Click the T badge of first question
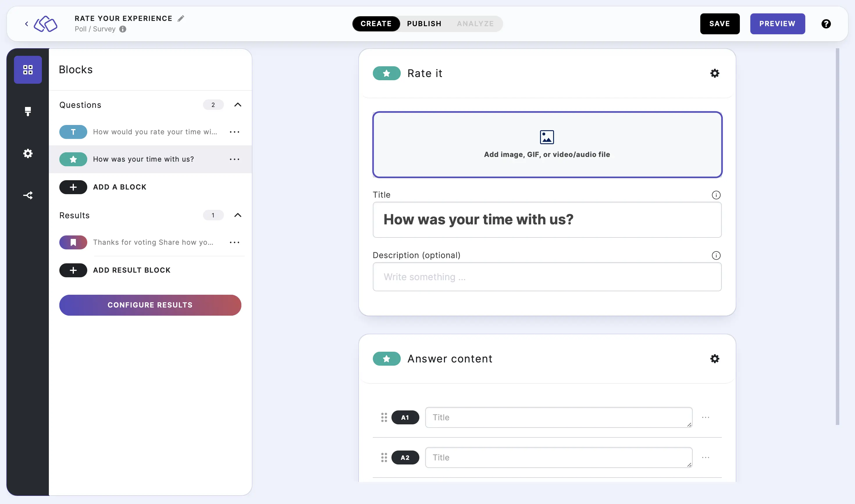This screenshot has width=855, height=504. coord(73,132)
